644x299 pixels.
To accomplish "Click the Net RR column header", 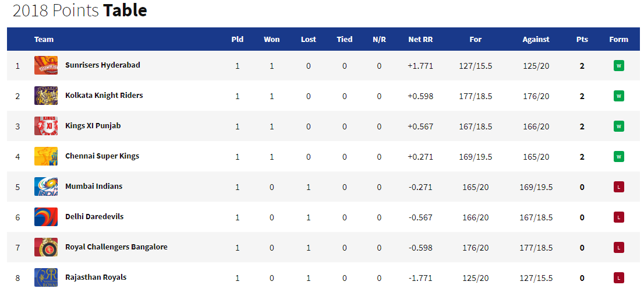I will tap(420, 40).
